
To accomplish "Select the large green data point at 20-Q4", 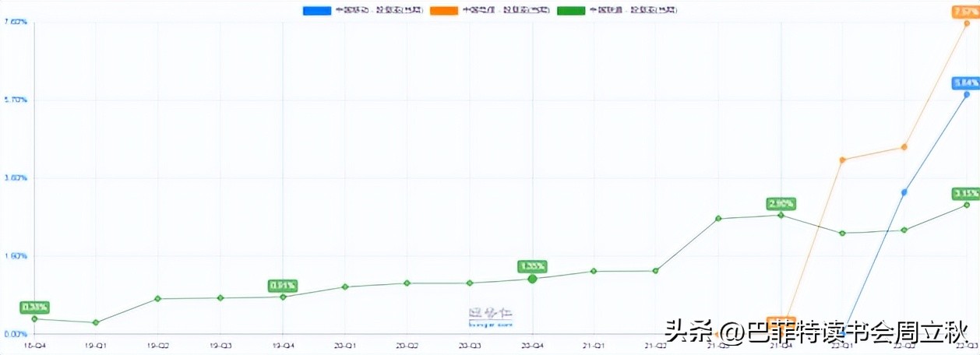I will 532,279.
